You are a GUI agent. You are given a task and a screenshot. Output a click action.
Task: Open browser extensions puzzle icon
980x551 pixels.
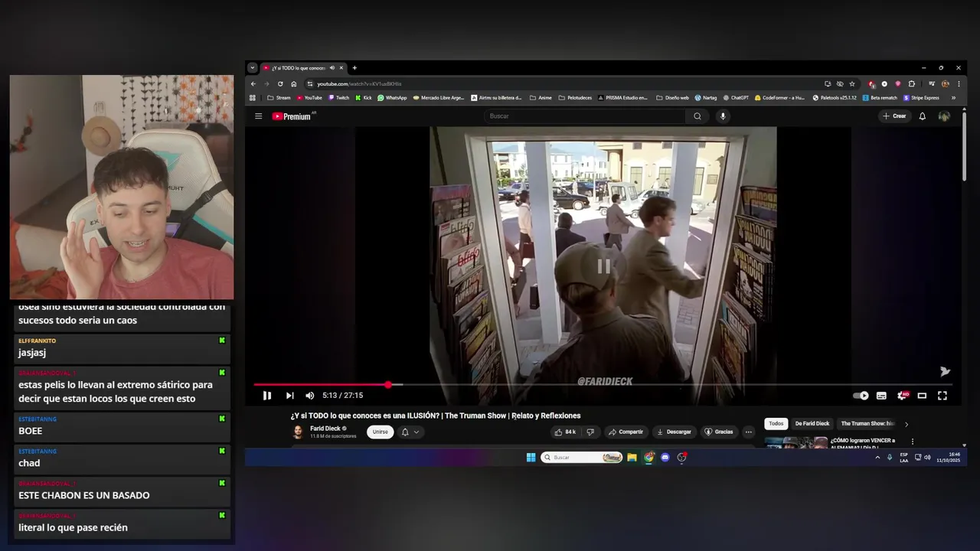[x=911, y=83]
